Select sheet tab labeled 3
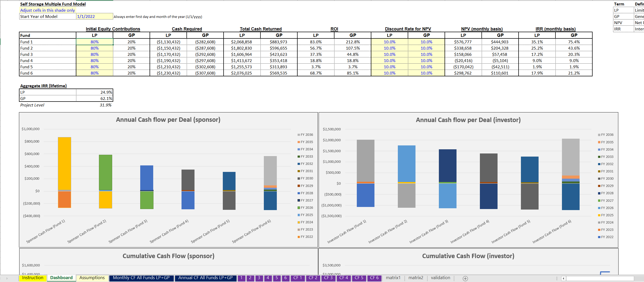Viewport: 644px width, 282px height. click(259, 278)
